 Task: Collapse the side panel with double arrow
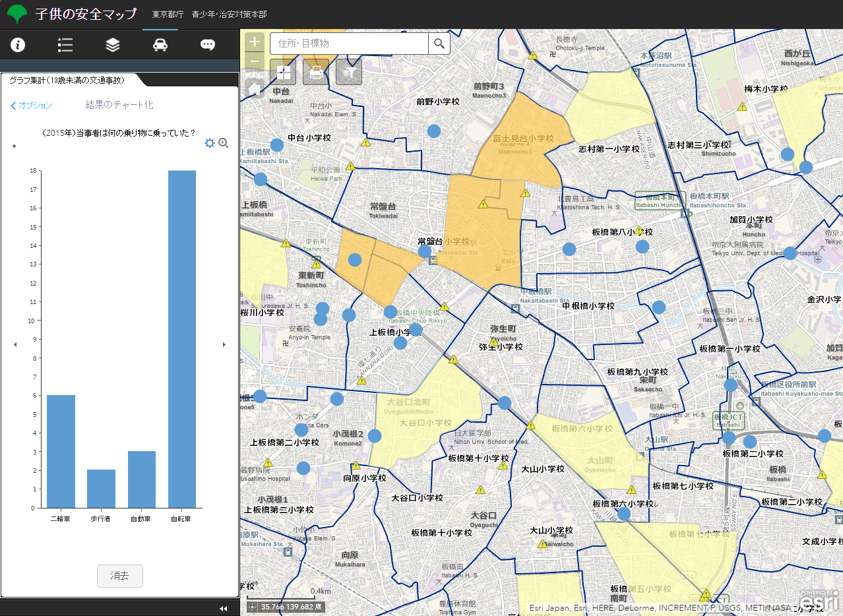coord(224,608)
